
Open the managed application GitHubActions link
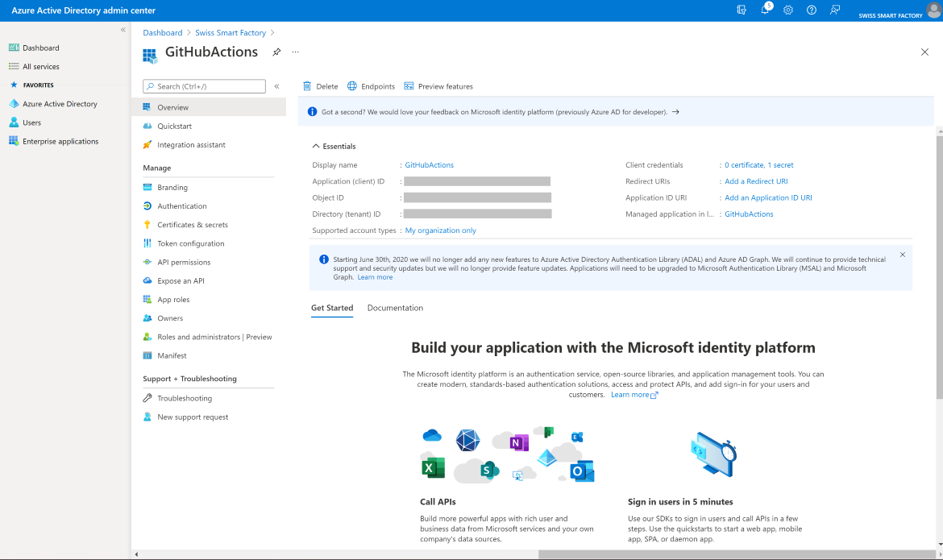click(x=749, y=214)
